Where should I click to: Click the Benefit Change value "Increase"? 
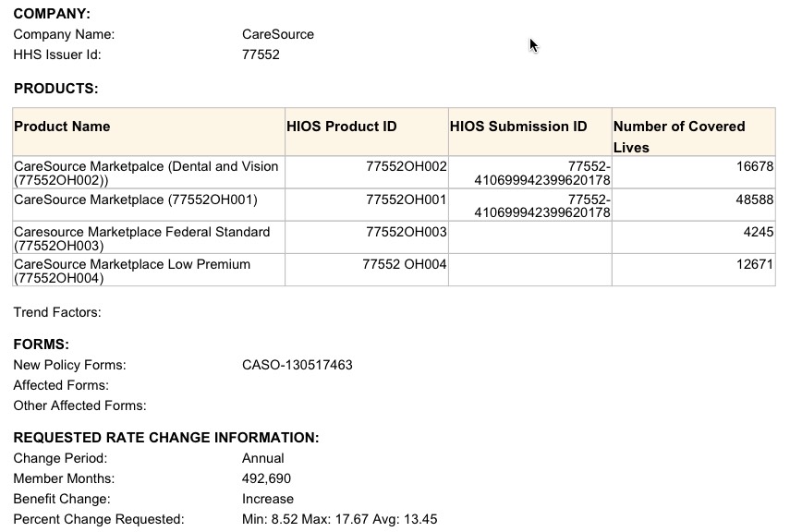pos(268,499)
